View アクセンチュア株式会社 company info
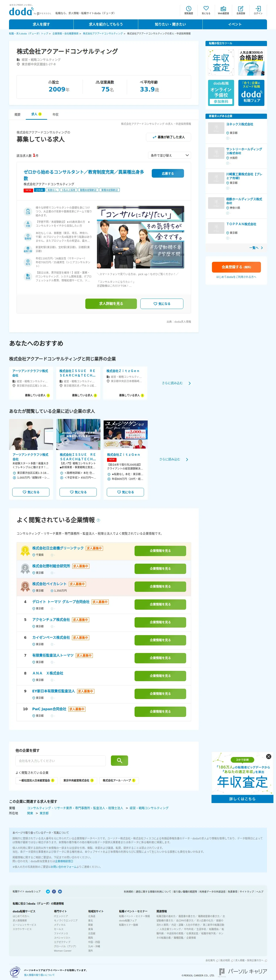276x980 pixels. [x=160, y=622]
